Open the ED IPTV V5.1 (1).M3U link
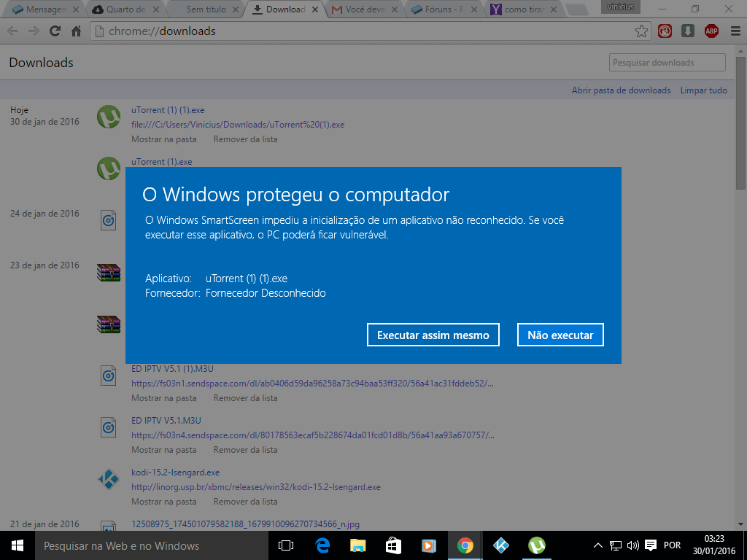747x560 pixels. pos(172,369)
